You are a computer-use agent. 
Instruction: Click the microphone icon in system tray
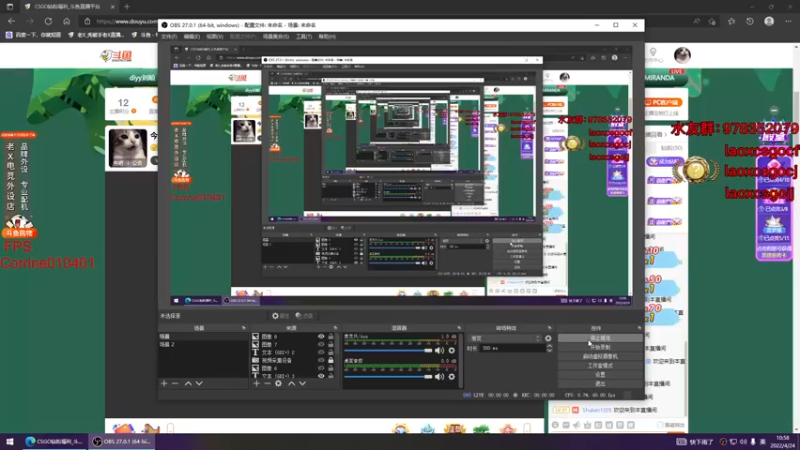click(x=754, y=442)
